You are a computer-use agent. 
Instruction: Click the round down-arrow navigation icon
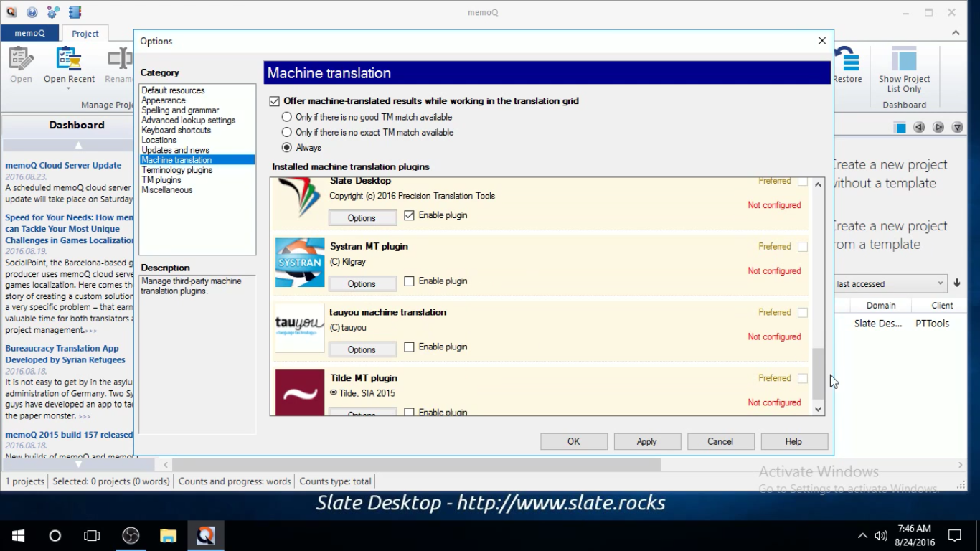(957, 128)
